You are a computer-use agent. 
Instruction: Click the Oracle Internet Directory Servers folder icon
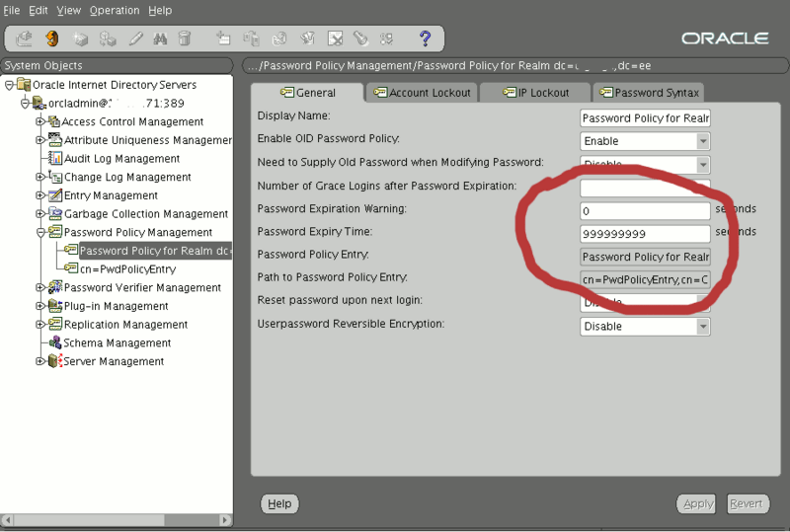[24, 84]
